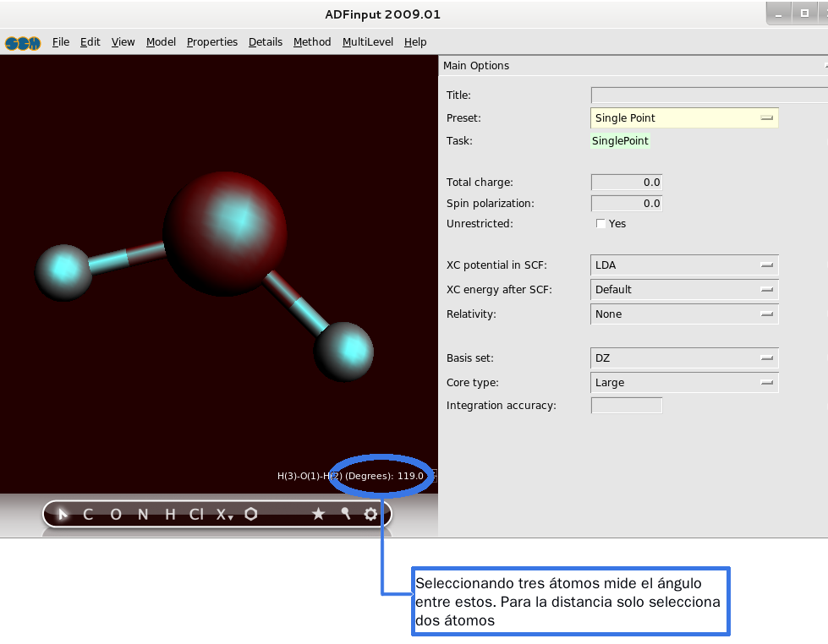Screen dimensions: 828x644
Task: Choose the Nitrogen (N) atom tool
Action: [x=143, y=514]
